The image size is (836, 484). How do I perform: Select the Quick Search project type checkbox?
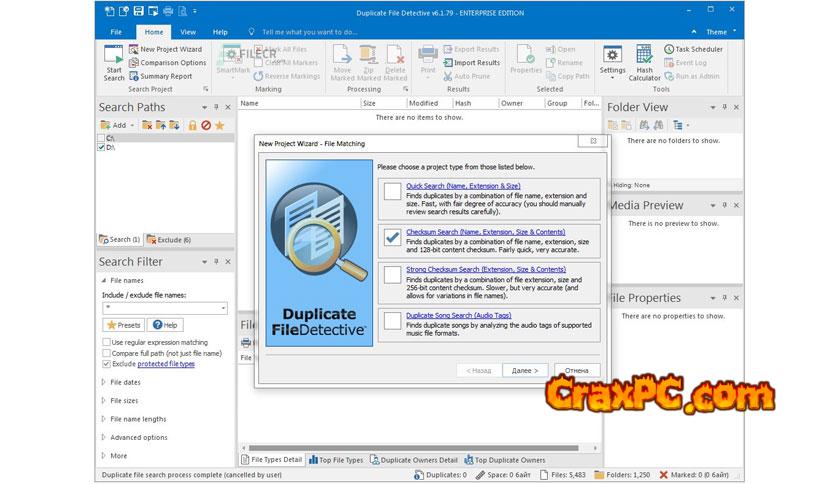click(x=391, y=191)
